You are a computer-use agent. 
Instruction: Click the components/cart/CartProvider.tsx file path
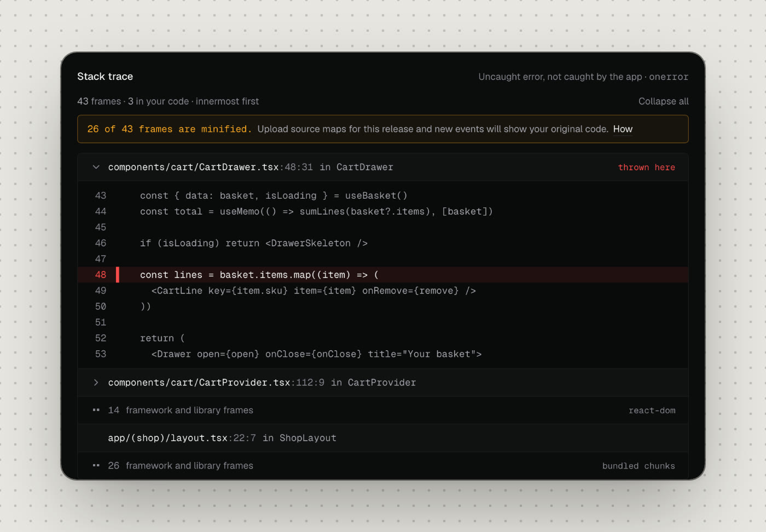pos(199,383)
